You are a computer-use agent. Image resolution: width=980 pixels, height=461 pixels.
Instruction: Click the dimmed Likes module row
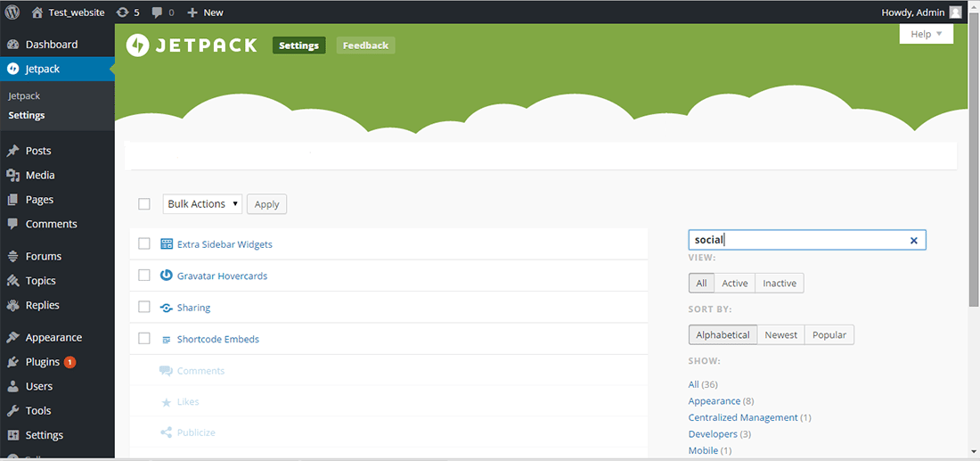(x=388, y=401)
